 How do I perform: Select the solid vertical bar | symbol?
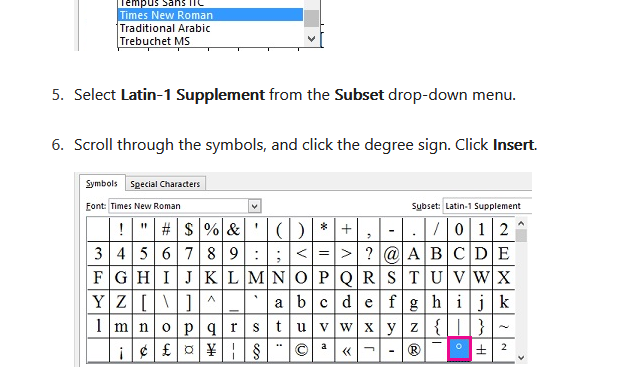point(459,326)
